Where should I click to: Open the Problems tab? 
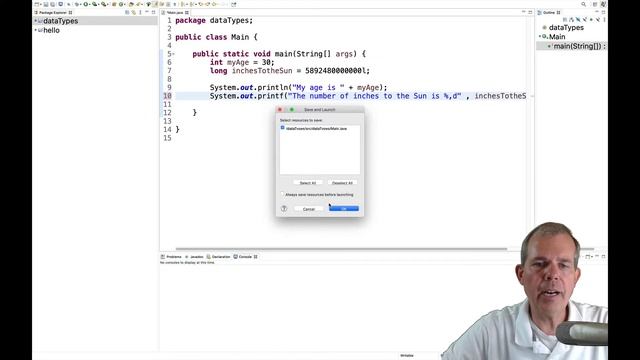click(x=171, y=257)
